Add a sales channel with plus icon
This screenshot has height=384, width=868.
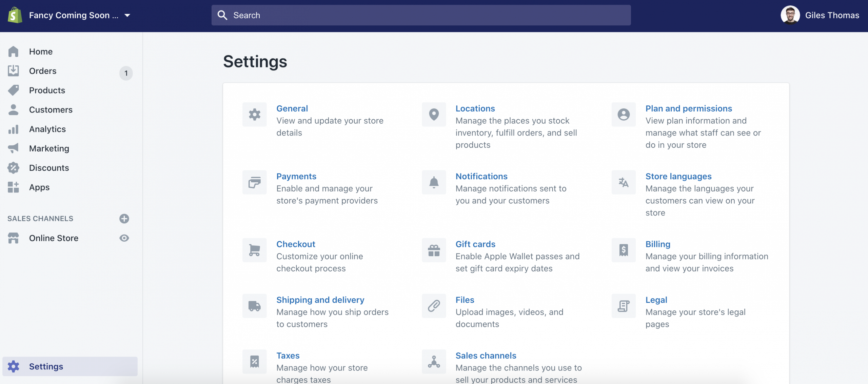[x=124, y=219]
